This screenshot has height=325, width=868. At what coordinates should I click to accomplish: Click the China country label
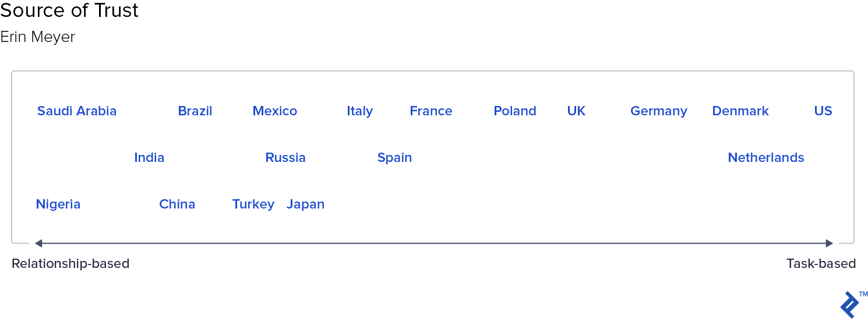click(177, 204)
